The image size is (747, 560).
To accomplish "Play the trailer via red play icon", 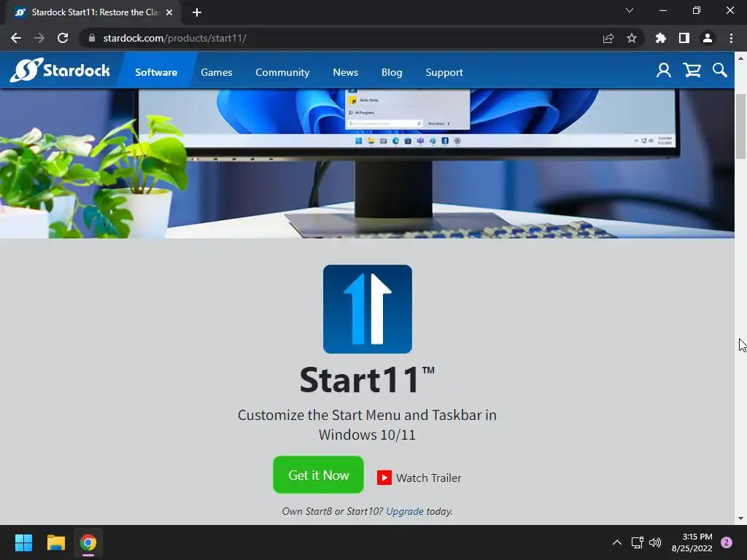I will coord(384,478).
